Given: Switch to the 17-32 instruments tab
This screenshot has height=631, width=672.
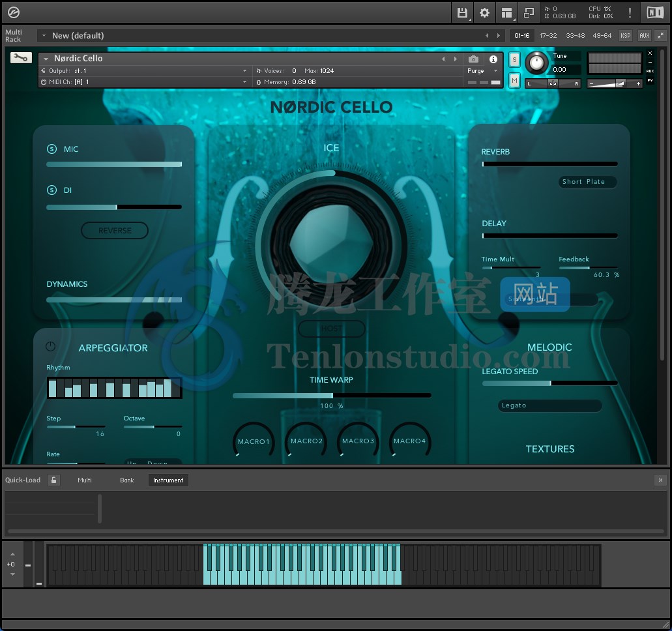Looking at the screenshot, I should tap(548, 36).
